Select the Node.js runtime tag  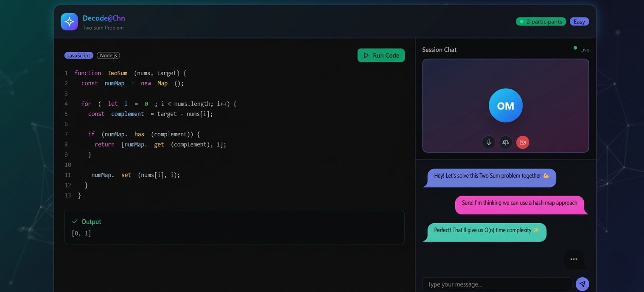tap(108, 56)
